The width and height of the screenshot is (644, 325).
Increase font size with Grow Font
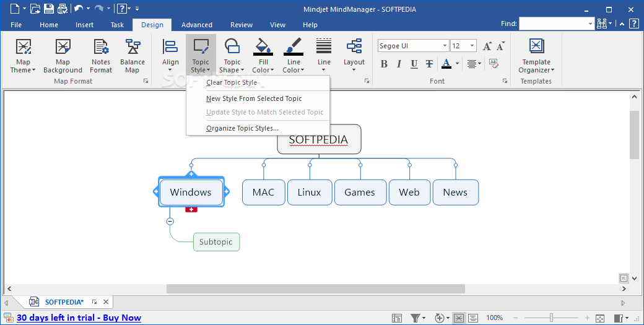pos(487,46)
